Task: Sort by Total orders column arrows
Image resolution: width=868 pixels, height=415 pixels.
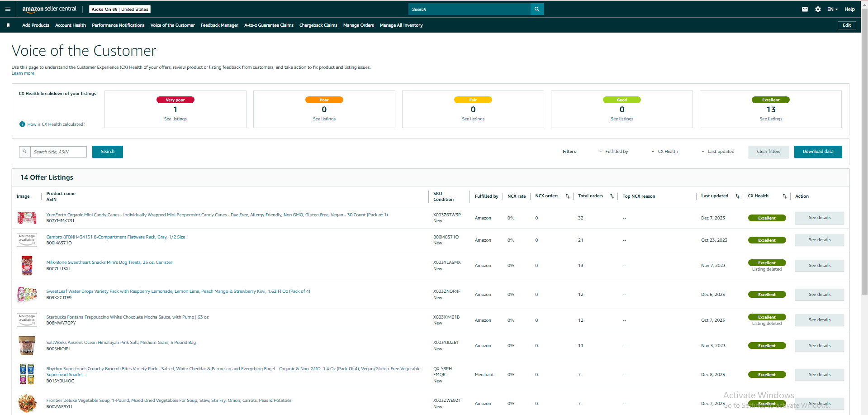Action: 612,196
